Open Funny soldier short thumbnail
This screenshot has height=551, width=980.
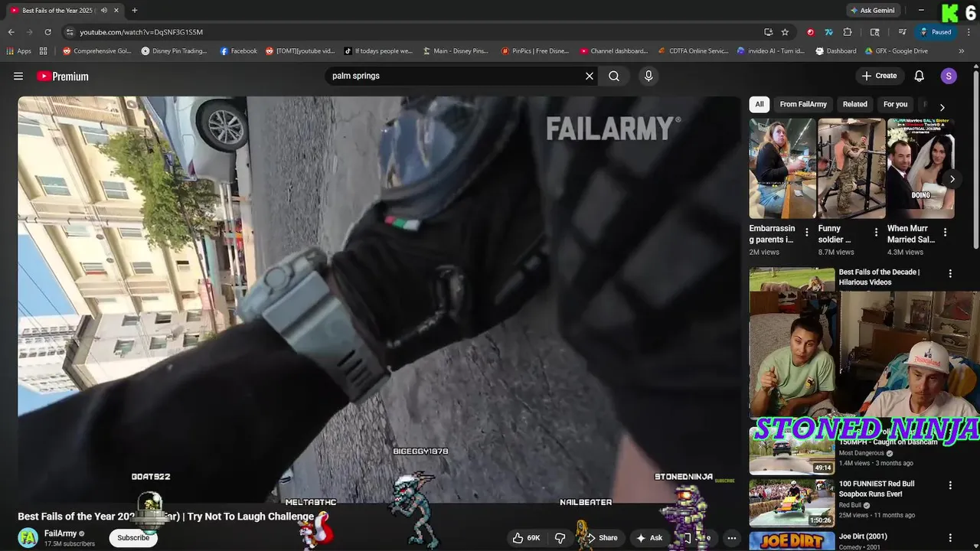[x=851, y=168]
